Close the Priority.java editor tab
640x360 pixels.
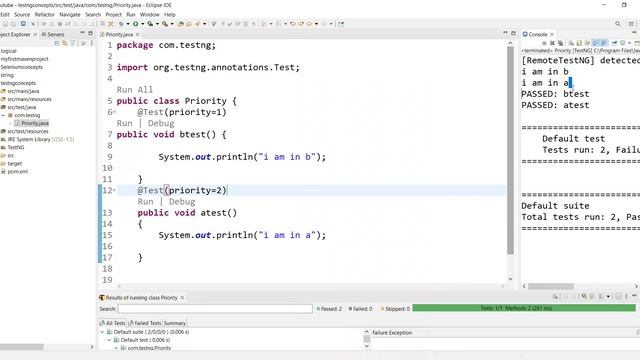click(x=138, y=34)
